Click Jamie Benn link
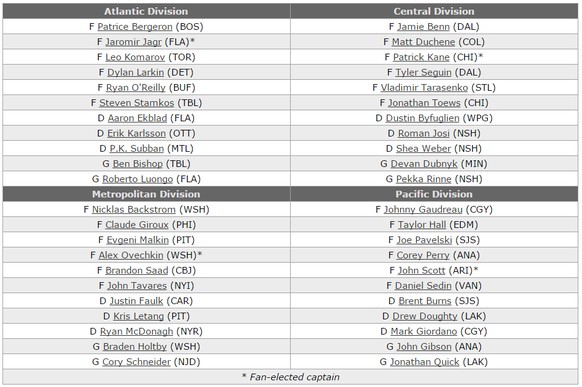Screen dimensions: 582x387 [423, 27]
